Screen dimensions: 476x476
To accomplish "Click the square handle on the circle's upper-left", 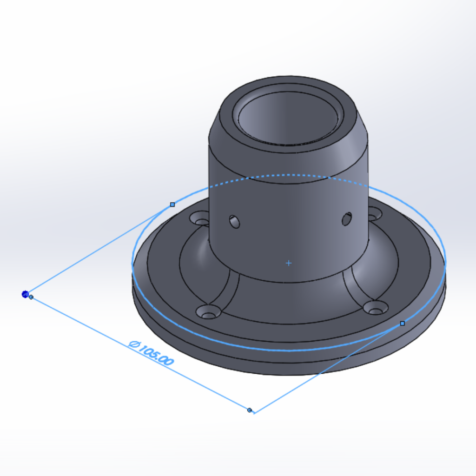I will click(x=172, y=205).
